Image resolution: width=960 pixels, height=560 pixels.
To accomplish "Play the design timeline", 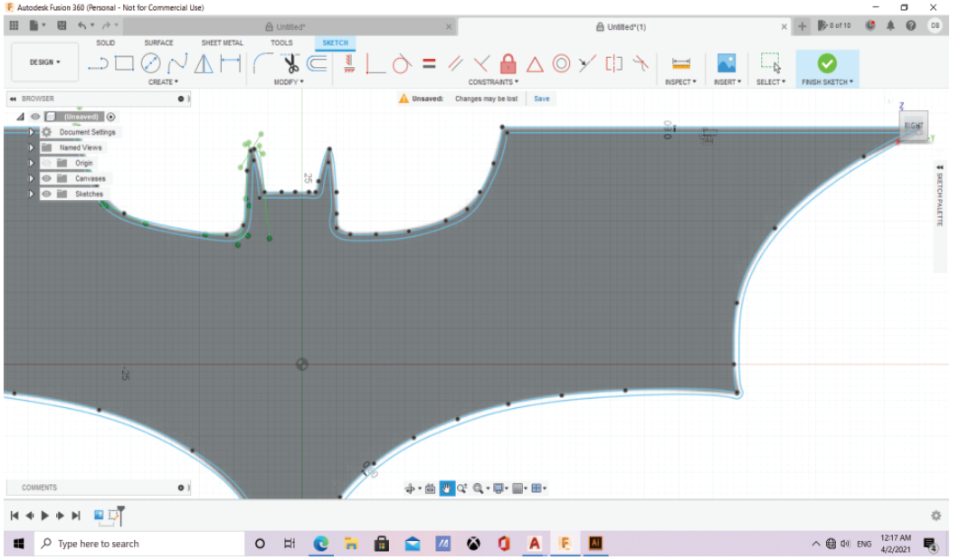I will (44, 516).
